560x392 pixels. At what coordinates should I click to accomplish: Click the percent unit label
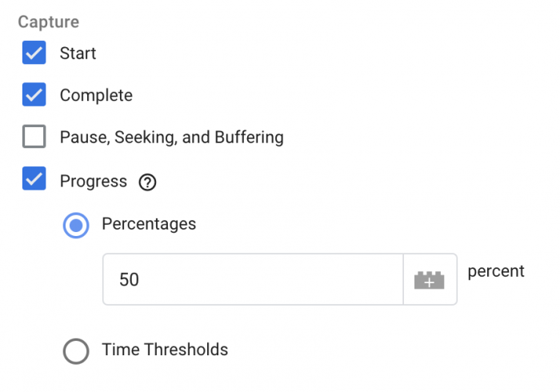(496, 272)
